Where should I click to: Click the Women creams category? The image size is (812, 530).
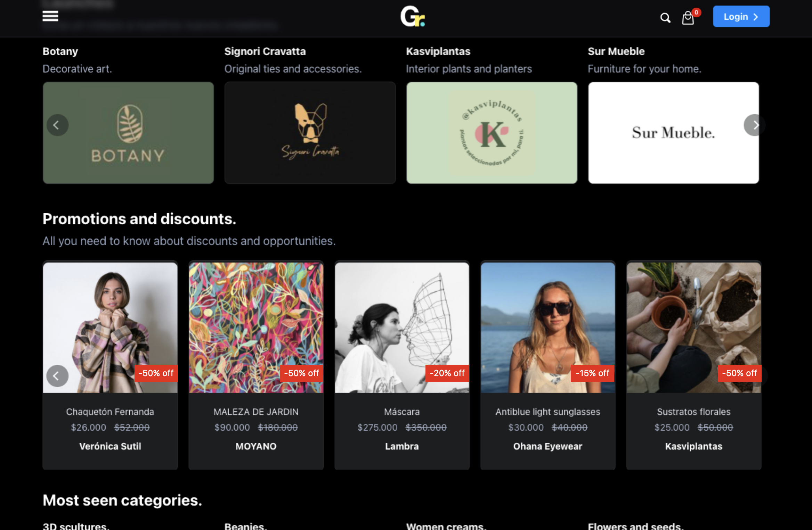point(447,526)
